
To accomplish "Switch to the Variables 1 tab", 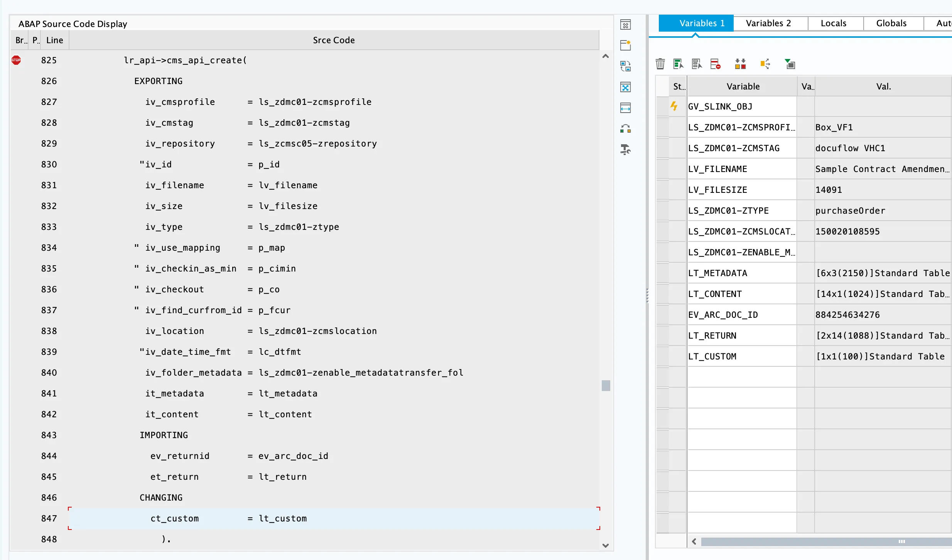I will click(696, 23).
